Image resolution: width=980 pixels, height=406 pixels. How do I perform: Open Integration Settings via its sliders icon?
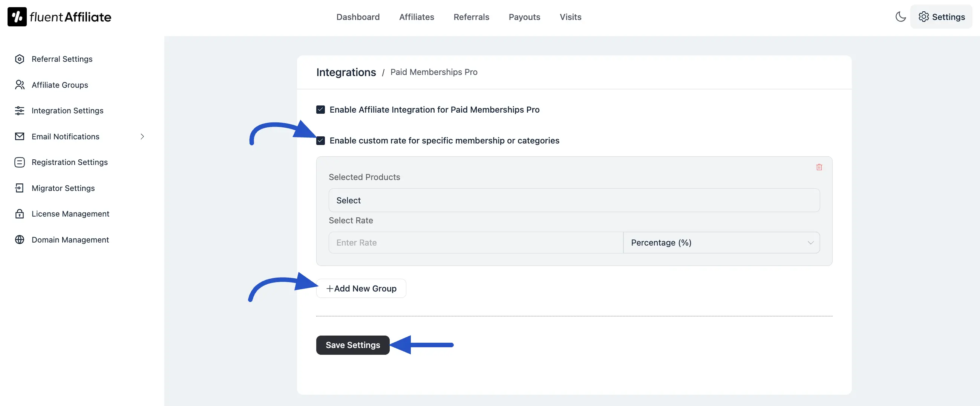(x=19, y=111)
